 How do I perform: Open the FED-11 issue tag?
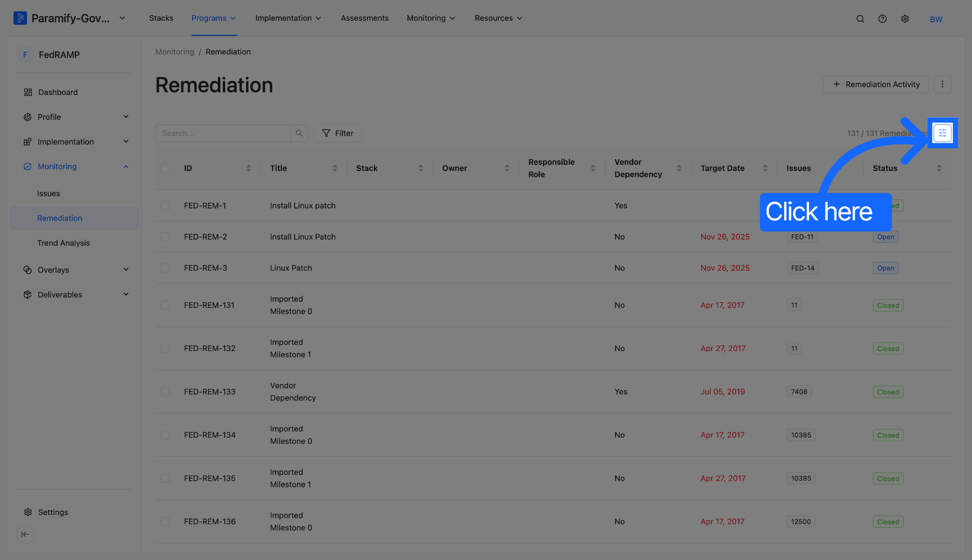[x=802, y=237]
